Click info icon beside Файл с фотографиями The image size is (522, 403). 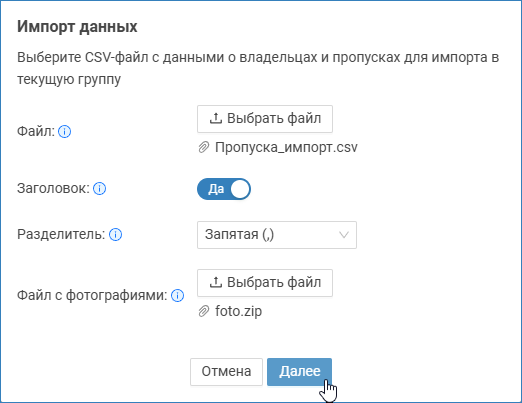coord(177,296)
